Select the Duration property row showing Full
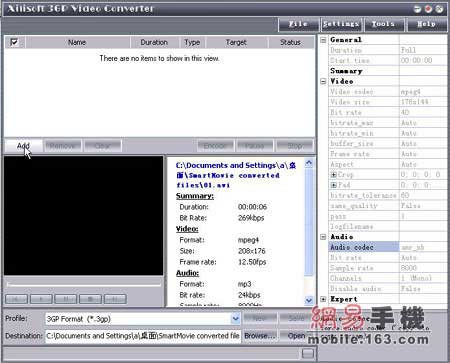 click(x=388, y=50)
